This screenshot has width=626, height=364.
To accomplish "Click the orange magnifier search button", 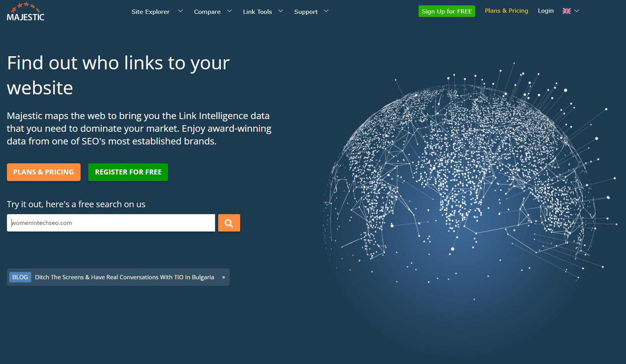I will pos(229,223).
